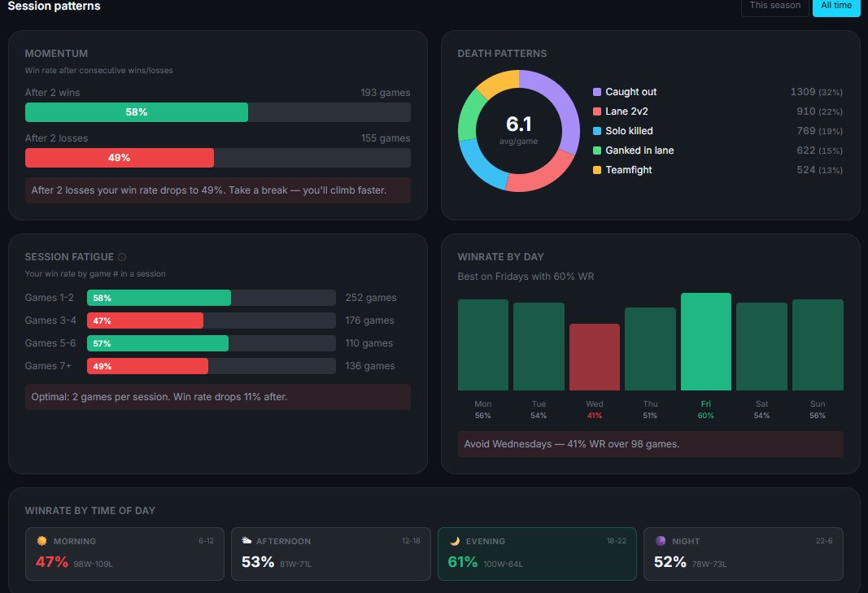Select the Monday winrate bar
The image size is (868, 593).
click(482, 345)
